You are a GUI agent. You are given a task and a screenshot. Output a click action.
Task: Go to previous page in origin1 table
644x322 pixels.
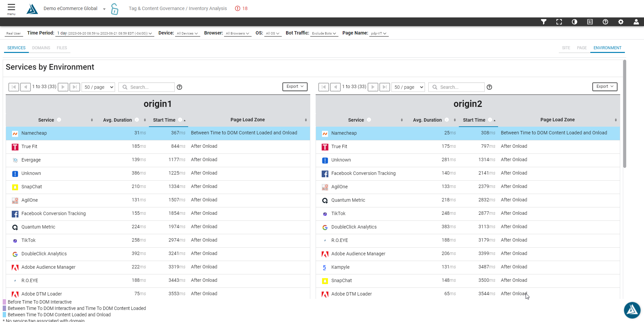pos(25,87)
